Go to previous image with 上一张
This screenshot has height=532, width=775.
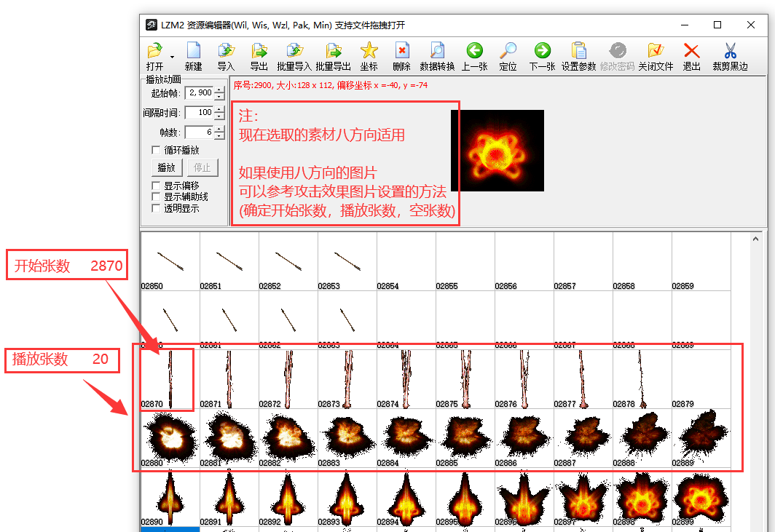tap(474, 51)
